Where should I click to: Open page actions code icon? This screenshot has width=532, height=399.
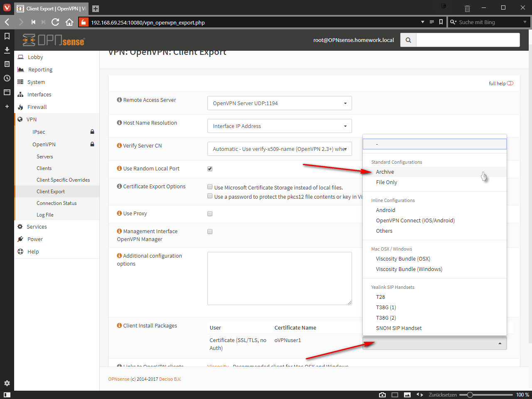pyautogui.click(x=420, y=395)
